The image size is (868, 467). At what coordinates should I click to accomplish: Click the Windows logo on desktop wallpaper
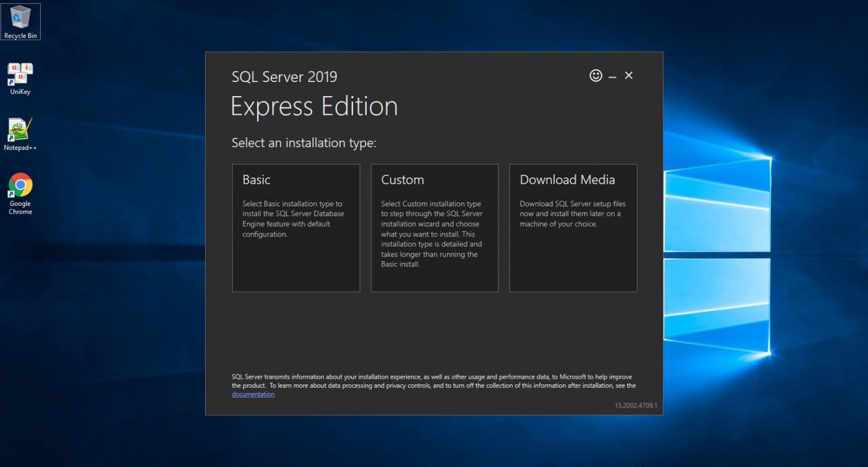click(x=717, y=256)
